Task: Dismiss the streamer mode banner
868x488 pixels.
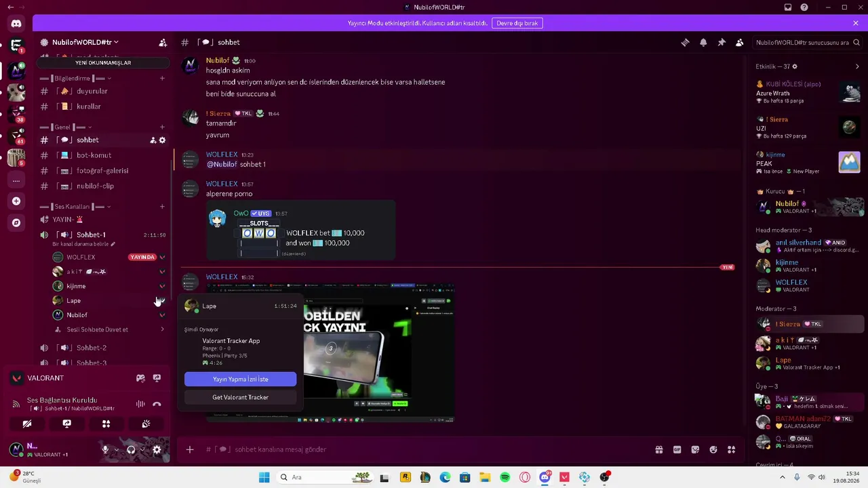Action: pos(856,23)
